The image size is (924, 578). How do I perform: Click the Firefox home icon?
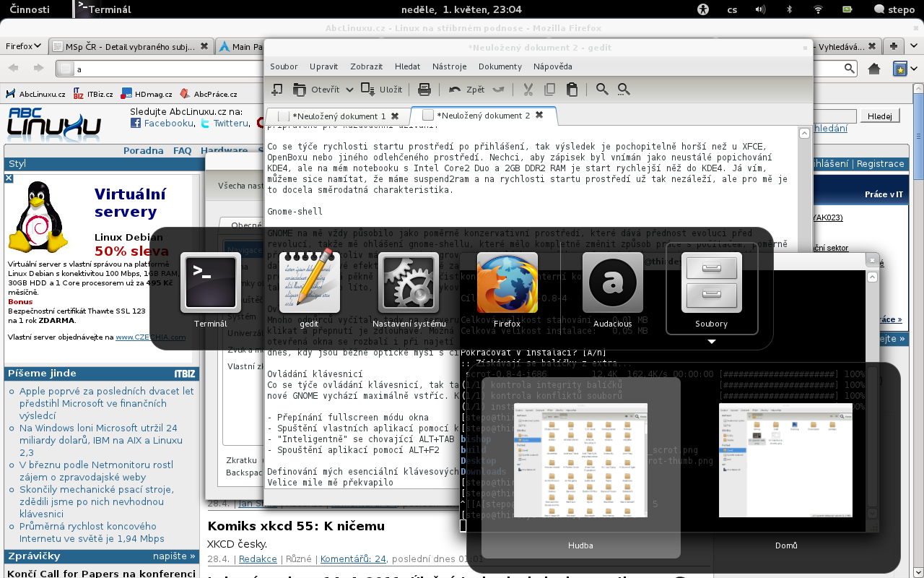coord(874,69)
